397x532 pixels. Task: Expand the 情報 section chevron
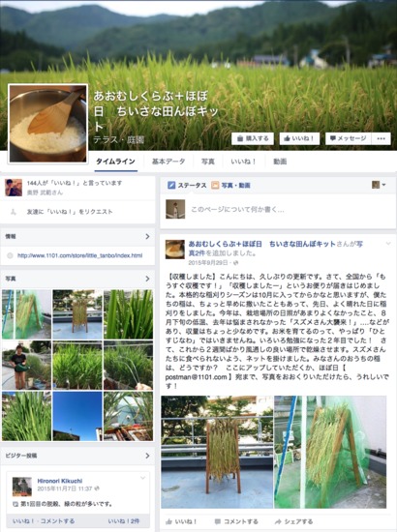tap(147, 236)
